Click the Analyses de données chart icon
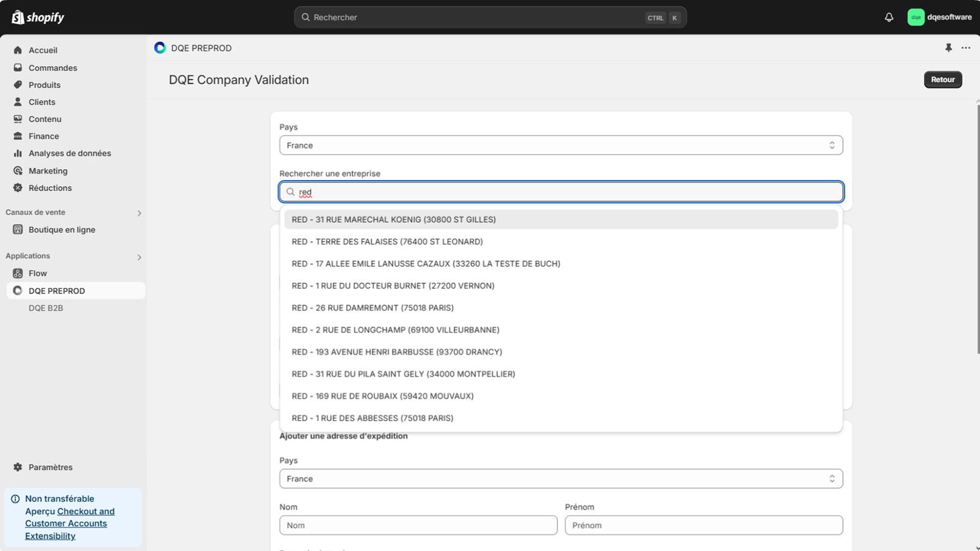Viewport: 980px width, 551px height. (x=18, y=153)
